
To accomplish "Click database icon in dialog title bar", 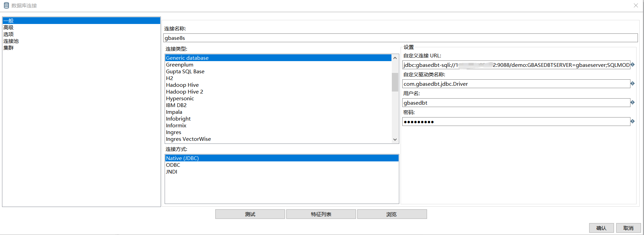I will tap(6, 5).
